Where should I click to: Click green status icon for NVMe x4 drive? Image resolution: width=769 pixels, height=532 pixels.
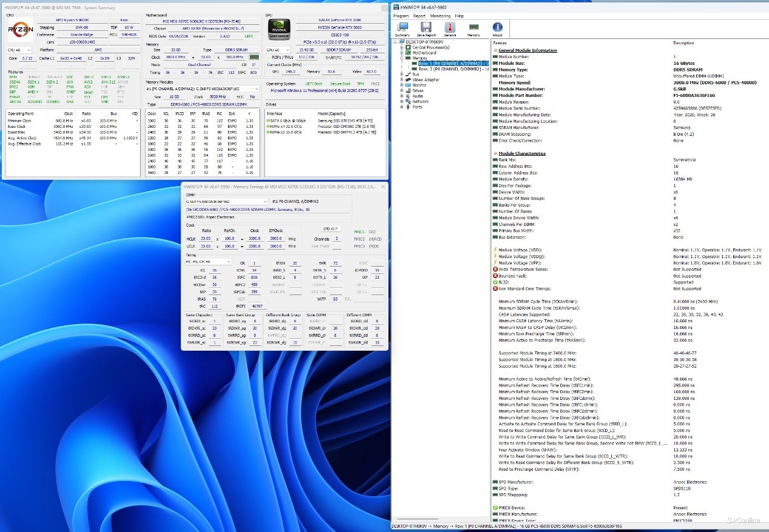pyautogui.click(x=267, y=127)
